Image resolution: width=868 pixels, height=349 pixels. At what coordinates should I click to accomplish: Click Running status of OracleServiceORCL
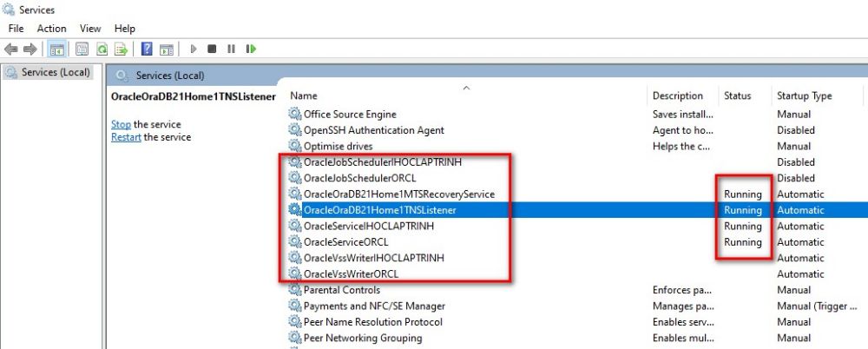point(743,242)
